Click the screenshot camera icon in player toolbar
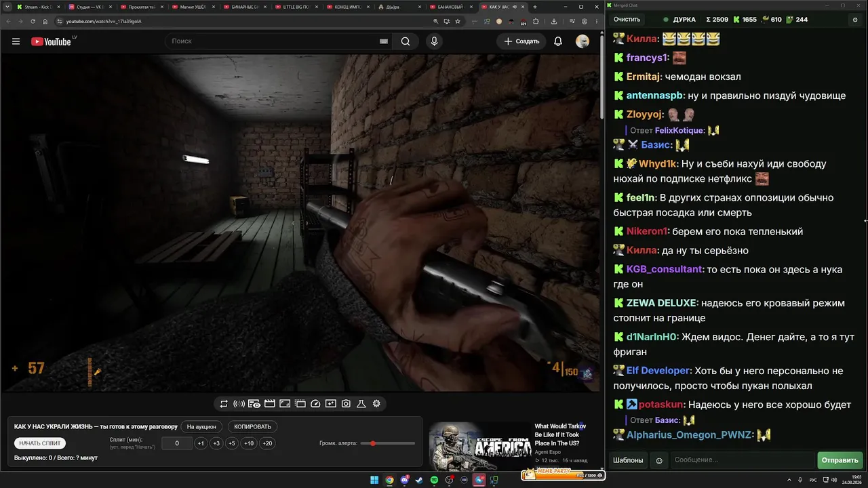 [x=346, y=404]
